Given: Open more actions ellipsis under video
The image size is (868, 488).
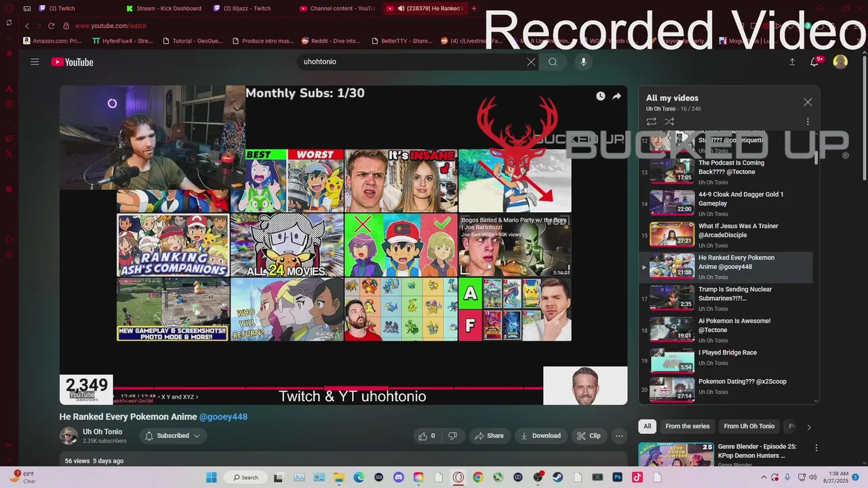Looking at the screenshot, I should (619, 436).
